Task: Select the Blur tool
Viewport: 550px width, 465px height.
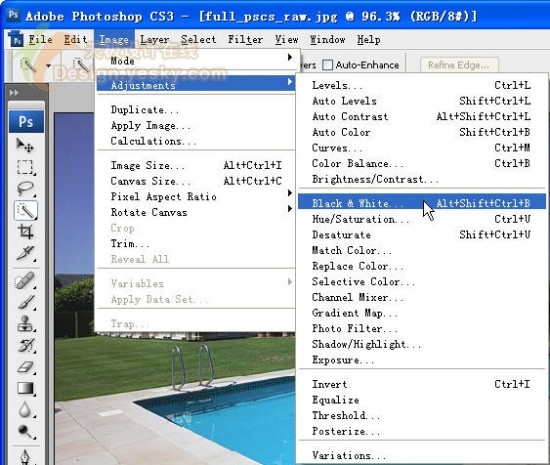Action: click(x=25, y=410)
